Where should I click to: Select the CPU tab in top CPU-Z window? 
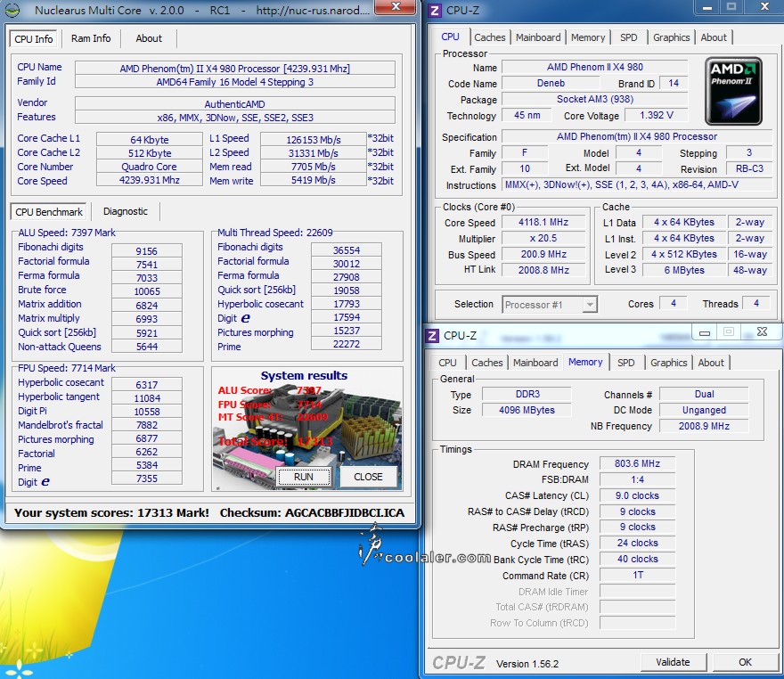point(450,37)
